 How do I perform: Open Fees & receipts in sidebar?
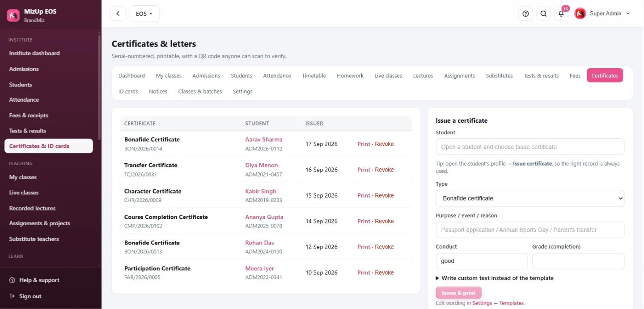tap(49, 116)
